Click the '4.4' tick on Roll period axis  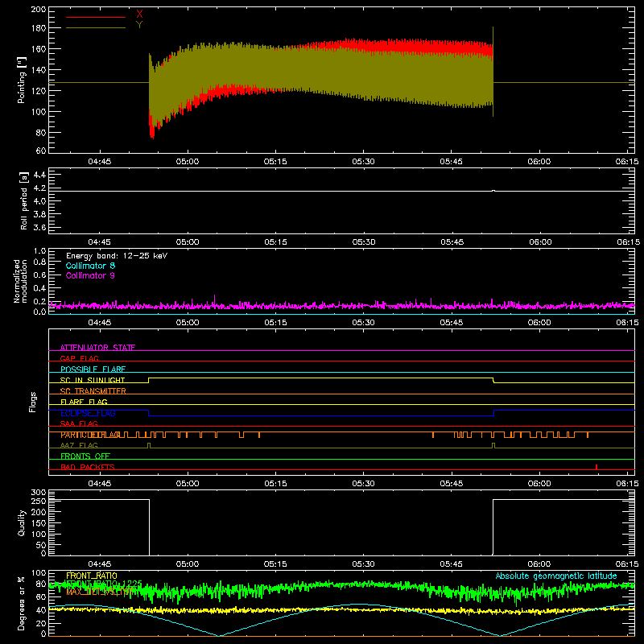click(x=39, y=175)
